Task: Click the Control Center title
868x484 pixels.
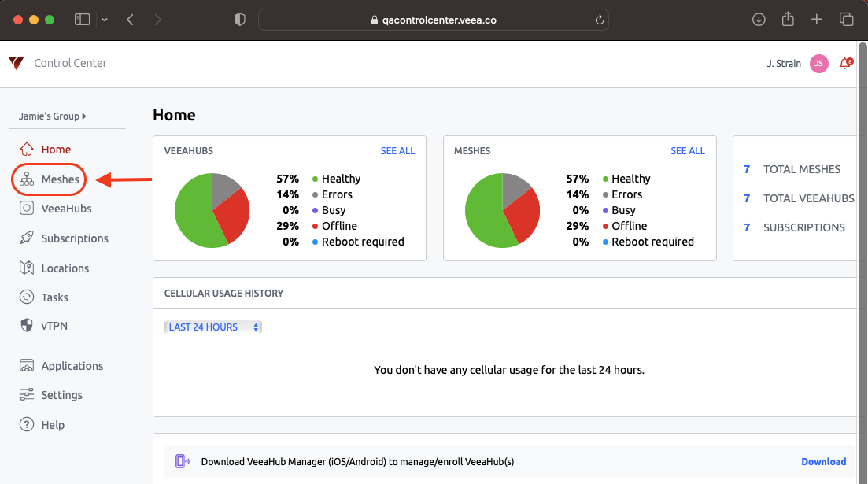Action: [70, 63]
